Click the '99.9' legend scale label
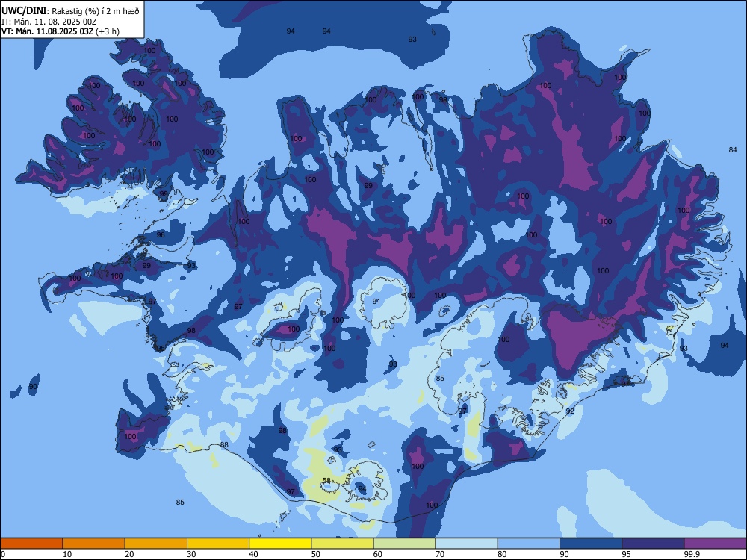This screenshot has width=747, height=560. tap(691, 554)
